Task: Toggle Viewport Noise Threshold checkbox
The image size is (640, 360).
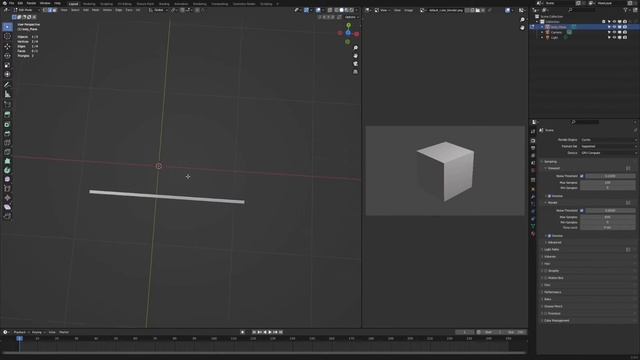Action: point(582,176)
